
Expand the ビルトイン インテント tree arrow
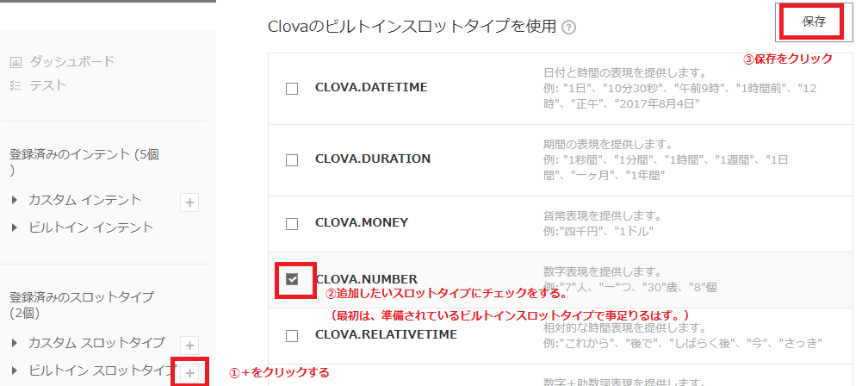tap(15, 227)
